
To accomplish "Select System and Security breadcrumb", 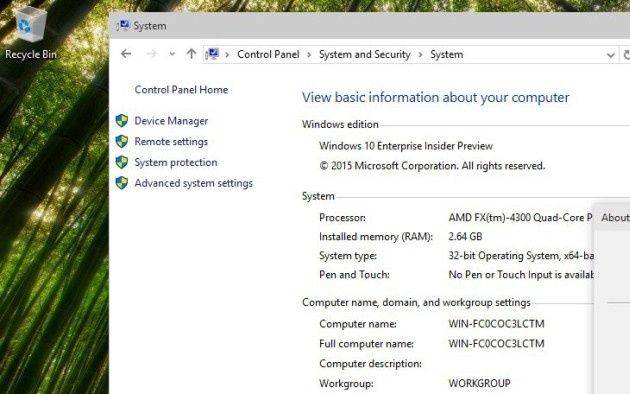I will coord(364,54).
